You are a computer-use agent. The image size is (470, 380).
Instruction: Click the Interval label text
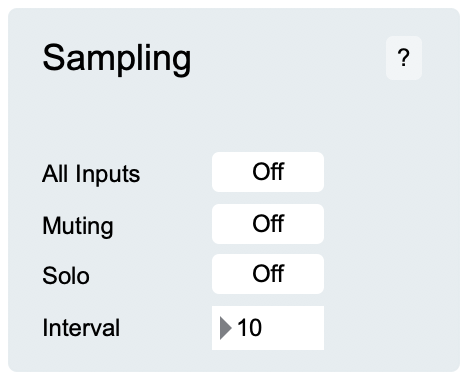(81, 328)
